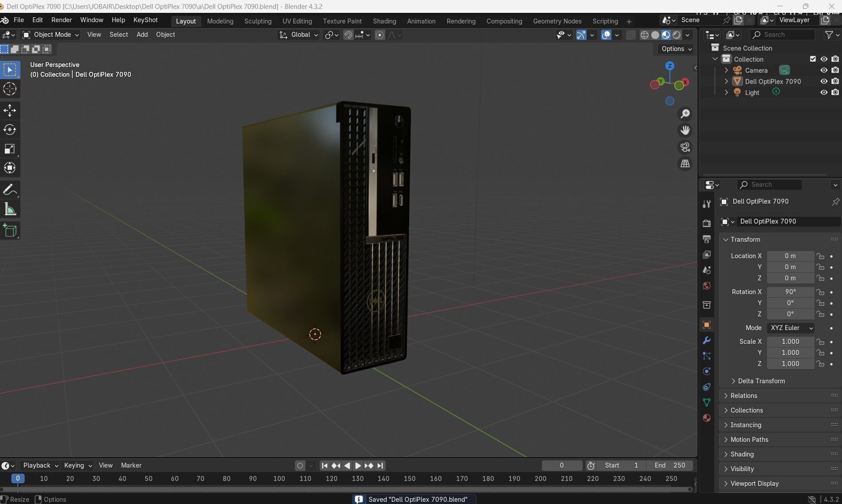Open the Playback menu dropdown
Viewport: 842px width, 504px height.
[40, 465]
